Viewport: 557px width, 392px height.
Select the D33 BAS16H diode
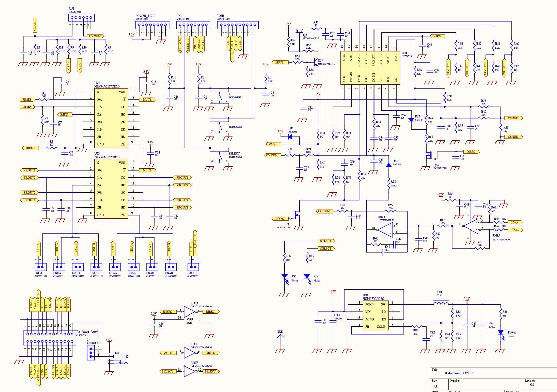[x=389, y=164]
